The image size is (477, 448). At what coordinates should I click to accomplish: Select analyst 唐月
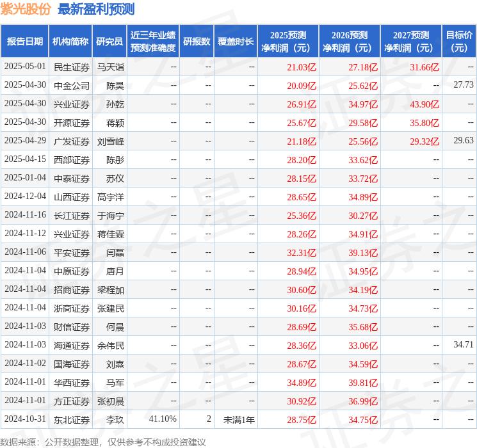click(115, 271)
